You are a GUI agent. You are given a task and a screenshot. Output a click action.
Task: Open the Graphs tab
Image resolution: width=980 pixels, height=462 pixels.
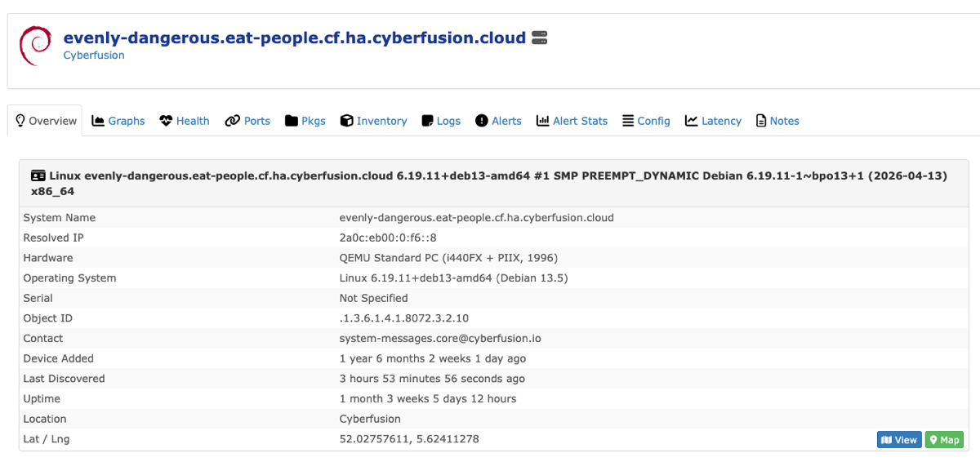pos(118,121)
